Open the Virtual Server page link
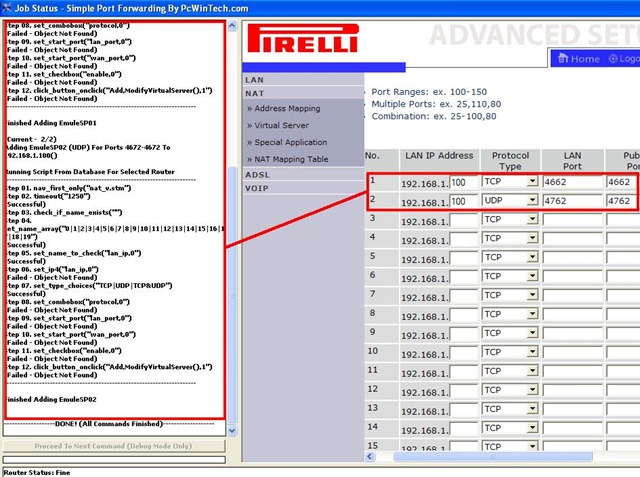Viewport: 640px width, 477px height. [281, 125]
